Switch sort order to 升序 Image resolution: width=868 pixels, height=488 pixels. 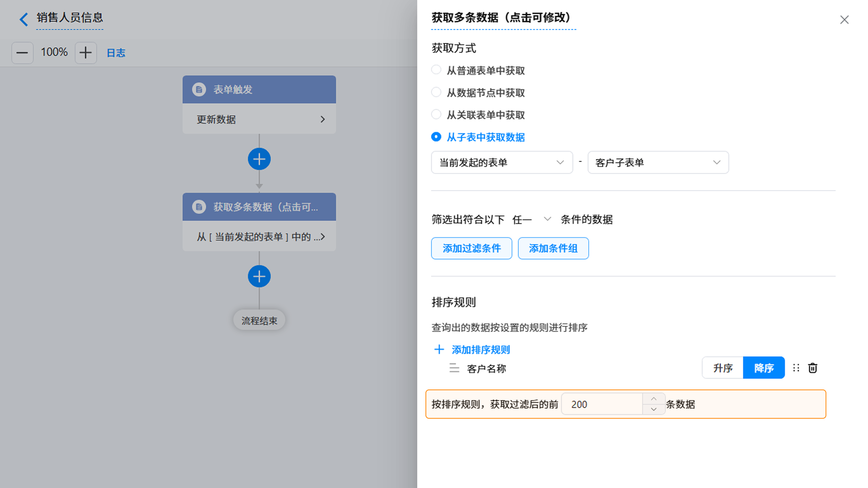point(723,368)
